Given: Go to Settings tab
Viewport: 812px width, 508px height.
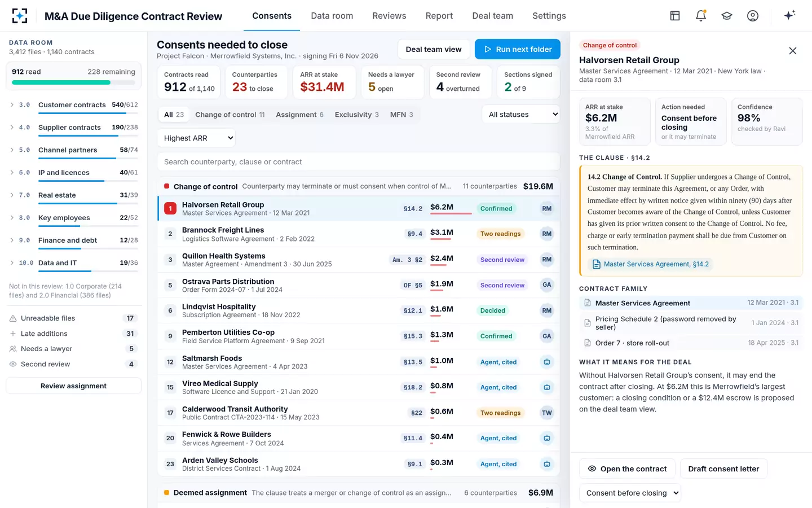Looking at the screenshot, I should click(549, 16).
